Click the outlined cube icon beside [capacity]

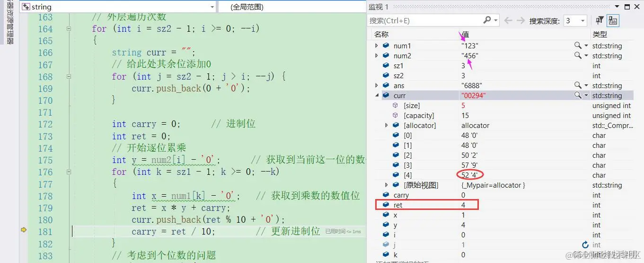[396, 115]
